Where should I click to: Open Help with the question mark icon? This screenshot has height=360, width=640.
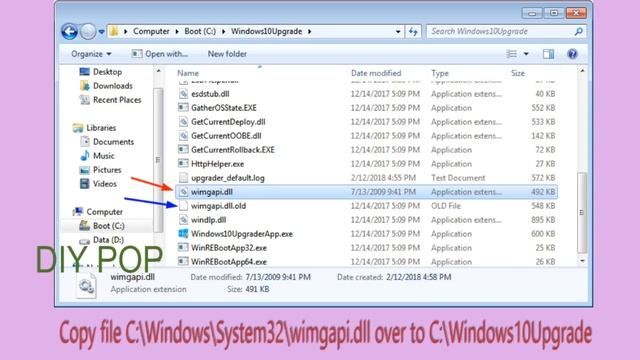point(572,54)
